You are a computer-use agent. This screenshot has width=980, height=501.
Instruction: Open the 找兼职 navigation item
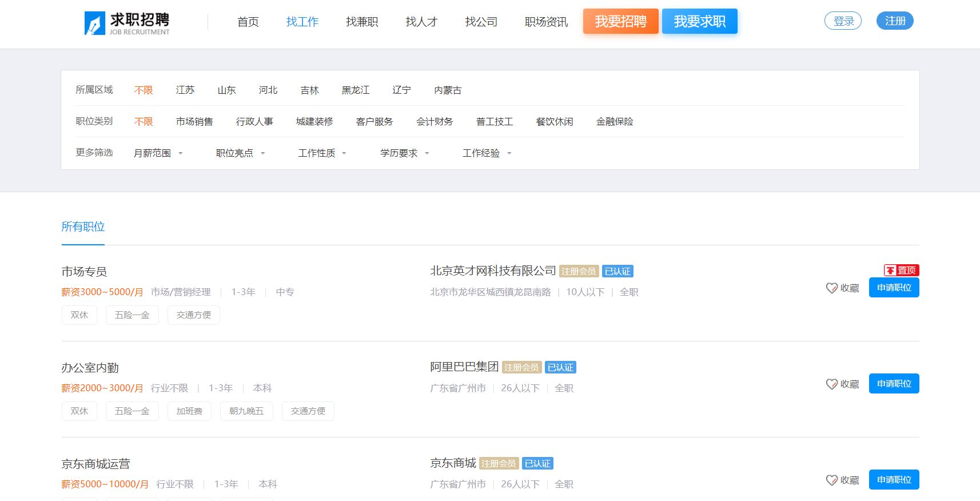pos(362,22)
